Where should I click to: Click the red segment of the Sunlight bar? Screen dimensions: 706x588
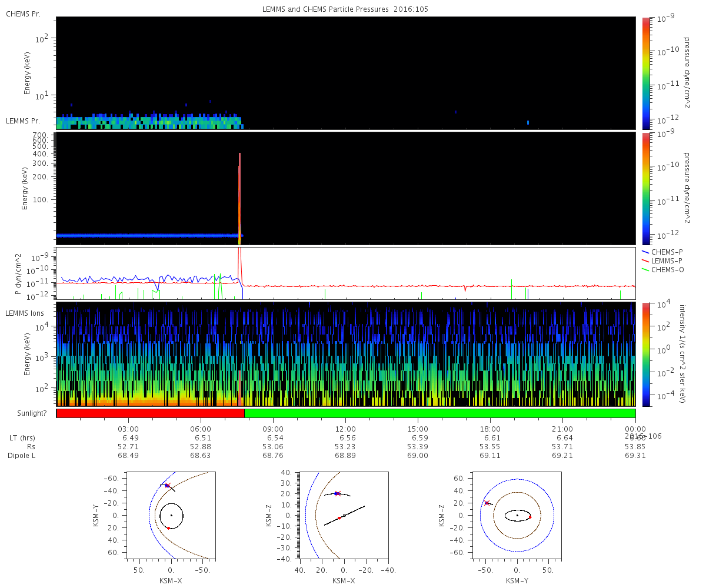click(150, 413)
